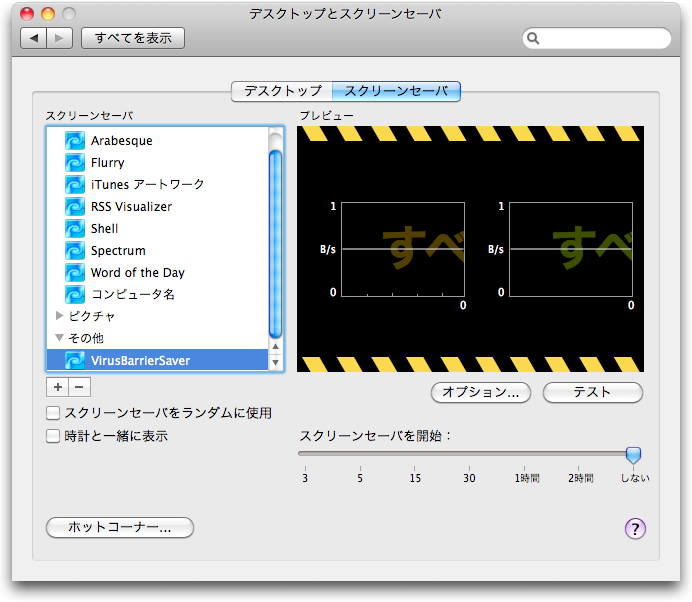Minimize window with the yellow button

48,14
